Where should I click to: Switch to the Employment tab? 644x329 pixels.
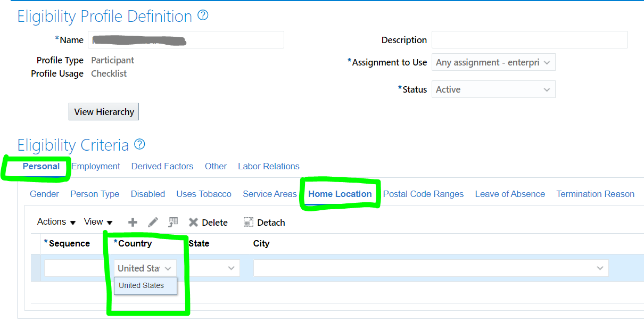[x=95, y=166]
